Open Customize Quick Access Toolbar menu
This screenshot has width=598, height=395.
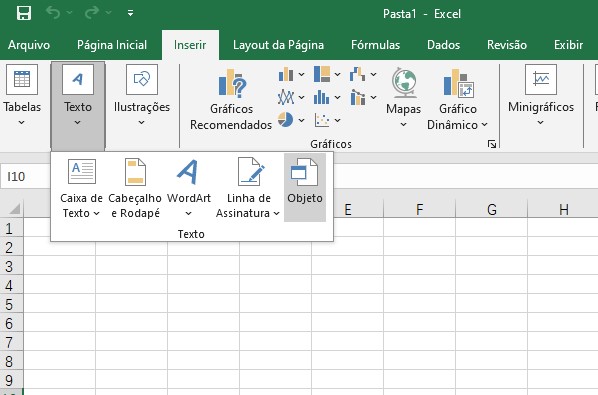pos(130,13)
